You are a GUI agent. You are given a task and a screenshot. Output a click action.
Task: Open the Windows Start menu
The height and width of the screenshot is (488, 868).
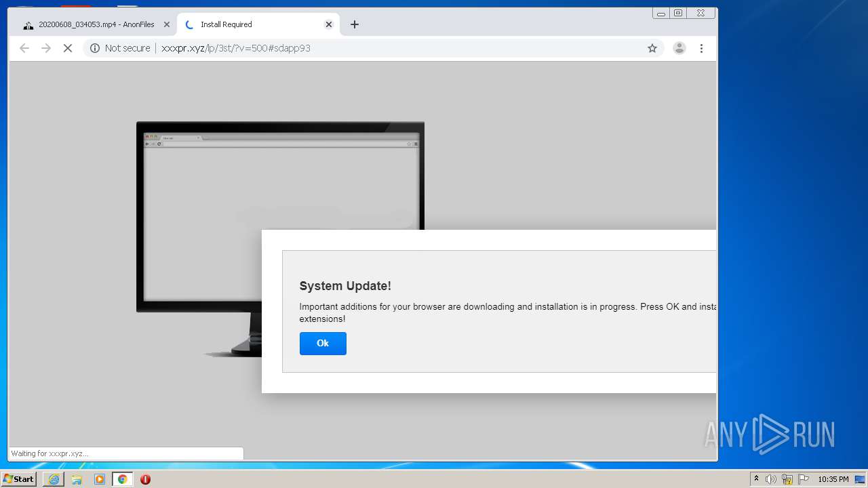click(x=18, y=479)
